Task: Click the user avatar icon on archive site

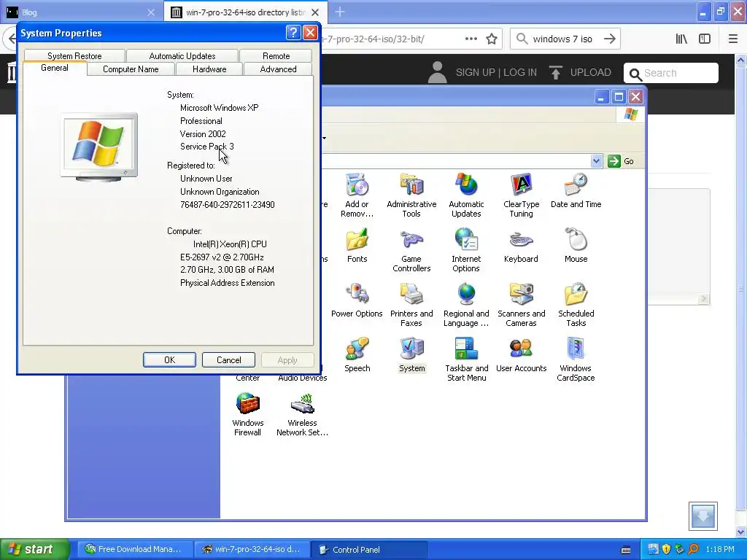Action: tap(437, 72)
